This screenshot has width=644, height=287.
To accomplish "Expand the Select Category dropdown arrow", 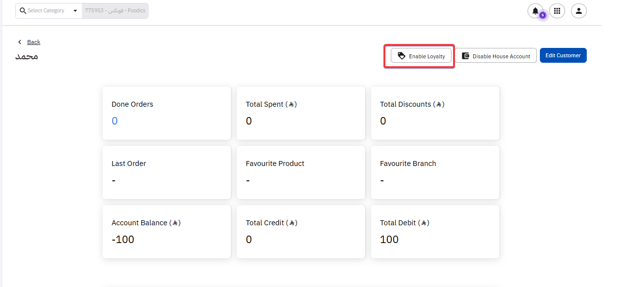I will [x=75, y=11].
